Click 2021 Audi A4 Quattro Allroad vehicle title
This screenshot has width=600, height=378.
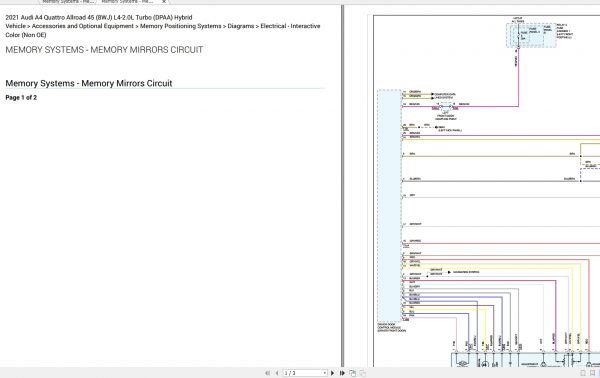tap(99, 17)
